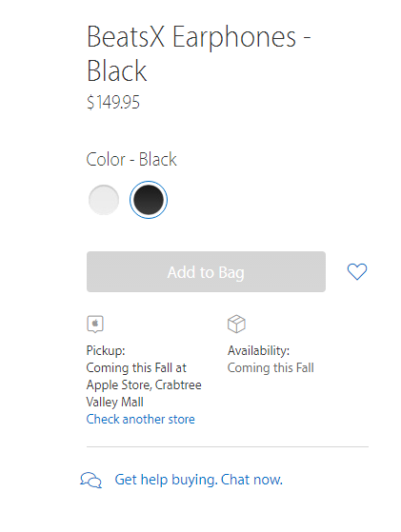Open the Check another store link

(x=141, y=420)
